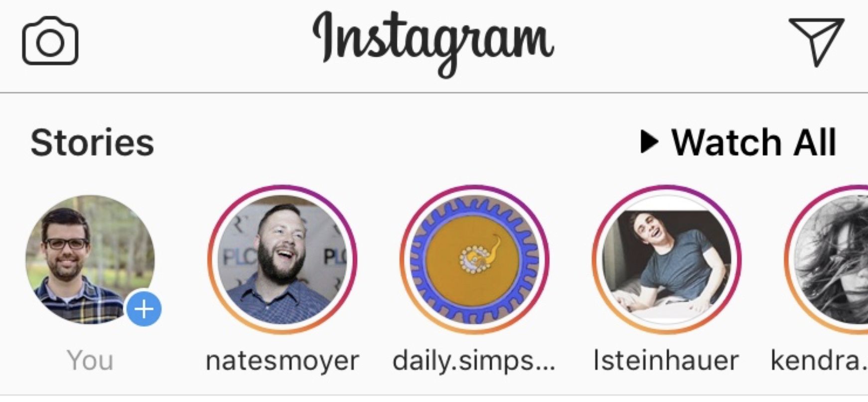Tap the Instagram wordmark logo
This screenshot has width=868, height=402.
pyautogui.click(x=433, y=44)
